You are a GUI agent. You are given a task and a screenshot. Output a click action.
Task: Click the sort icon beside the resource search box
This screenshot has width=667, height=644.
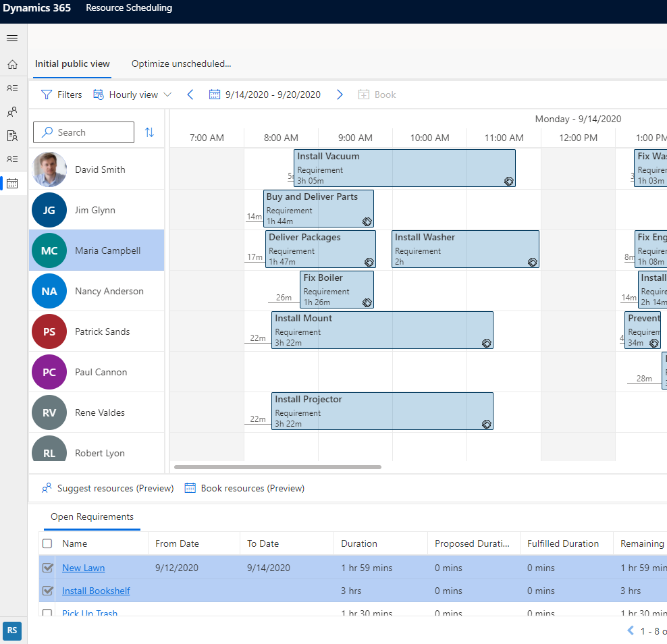coord(149,133)
